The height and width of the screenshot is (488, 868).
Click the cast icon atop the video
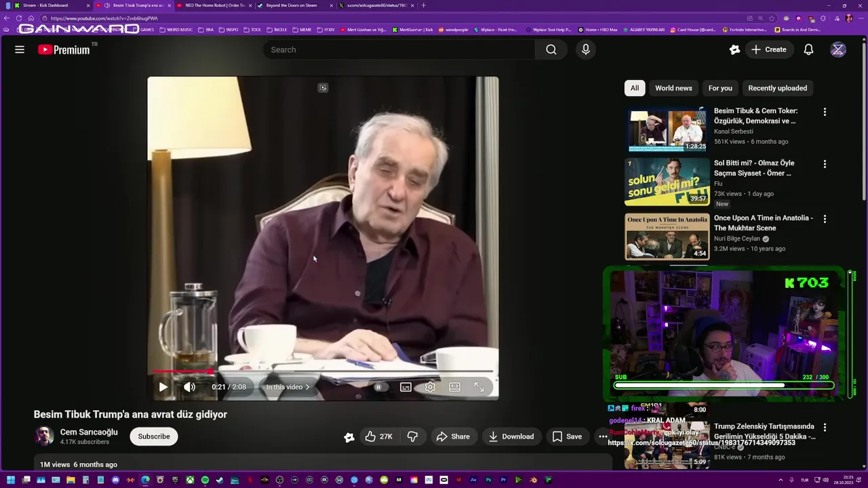pyautogui.click(x=323, y=87)
